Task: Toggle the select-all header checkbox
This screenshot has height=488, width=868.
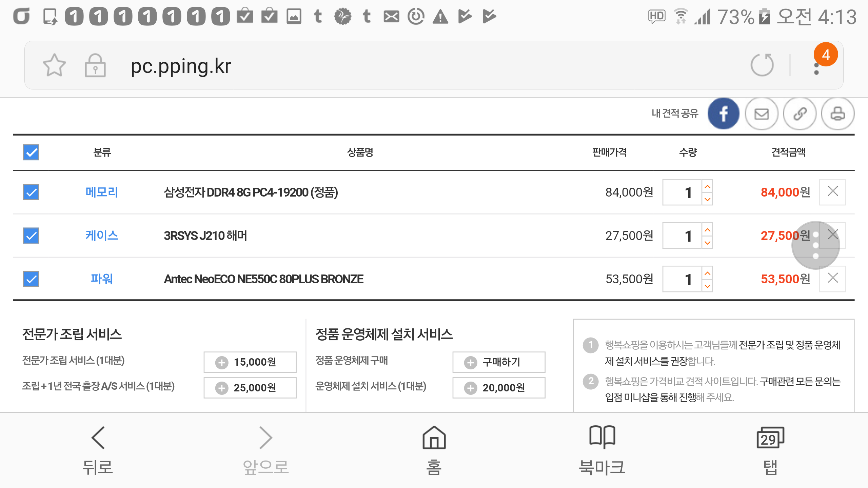Action: (31, 152)
